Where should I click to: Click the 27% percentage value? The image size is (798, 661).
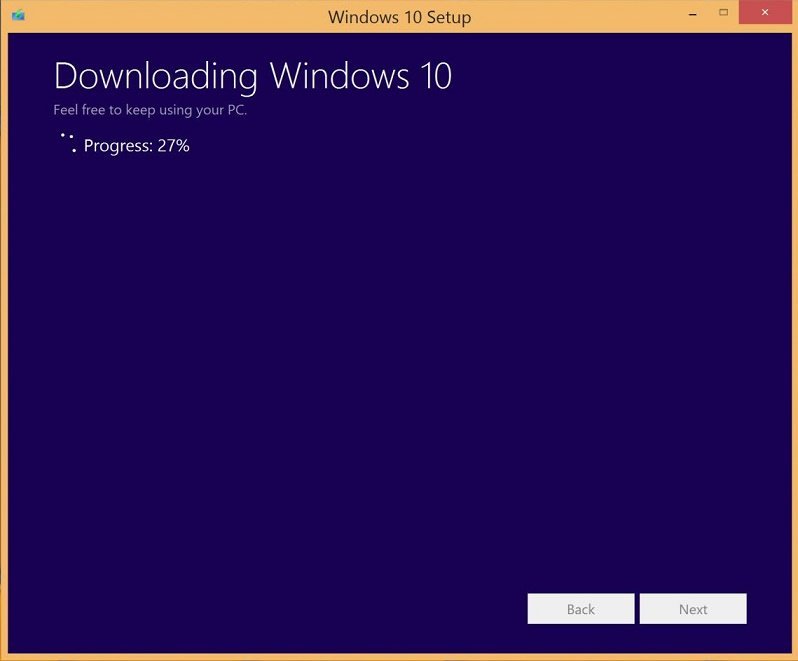click(173, 146)
